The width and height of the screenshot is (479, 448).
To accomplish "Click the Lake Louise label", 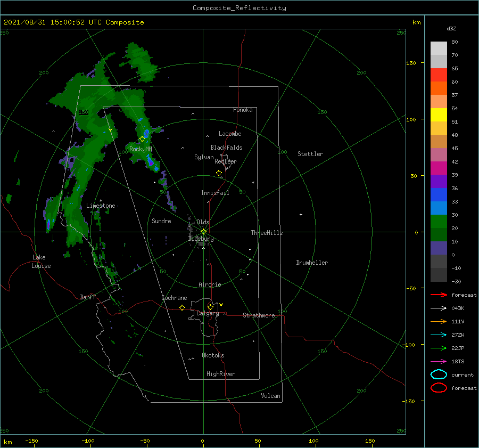I will click(41, 262).
